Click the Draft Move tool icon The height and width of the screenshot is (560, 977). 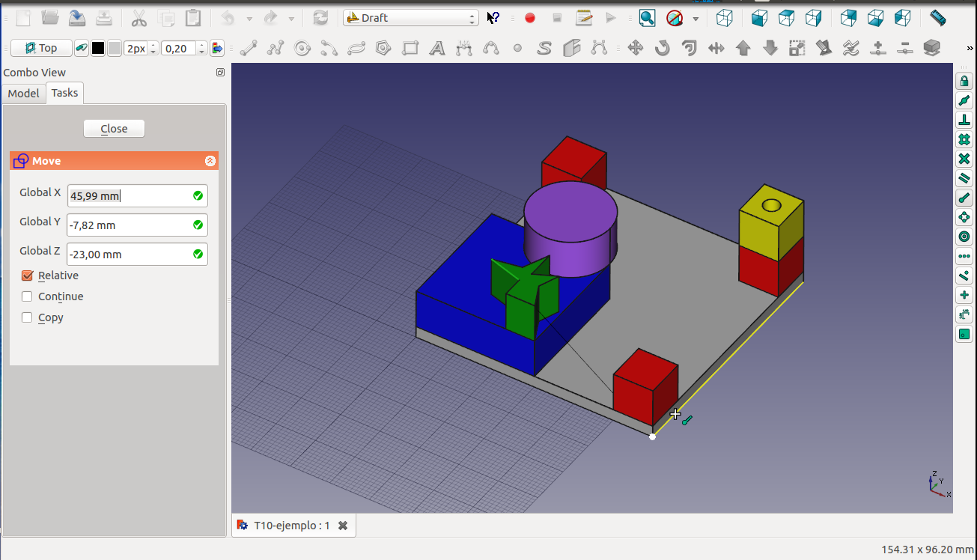point(636,49)
